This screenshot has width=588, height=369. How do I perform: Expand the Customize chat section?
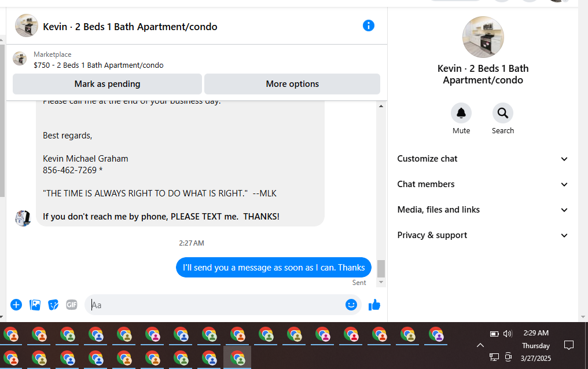point(483,159)
